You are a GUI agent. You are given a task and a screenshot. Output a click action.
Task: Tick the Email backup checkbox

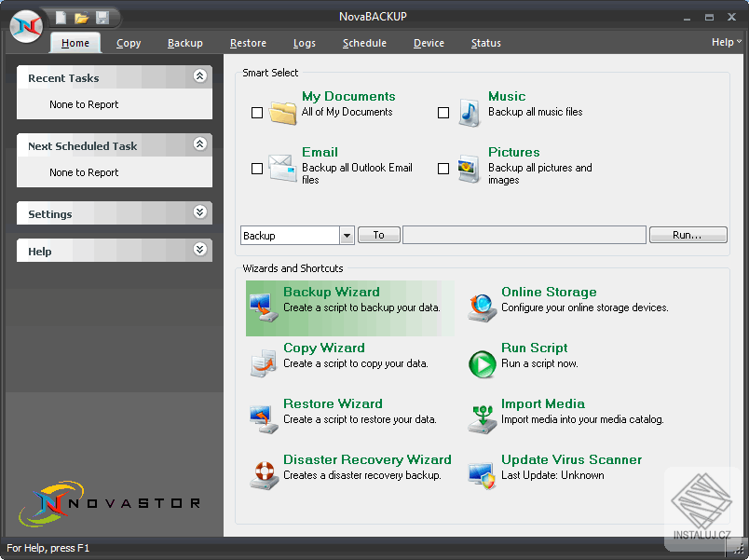pos(257,169)
